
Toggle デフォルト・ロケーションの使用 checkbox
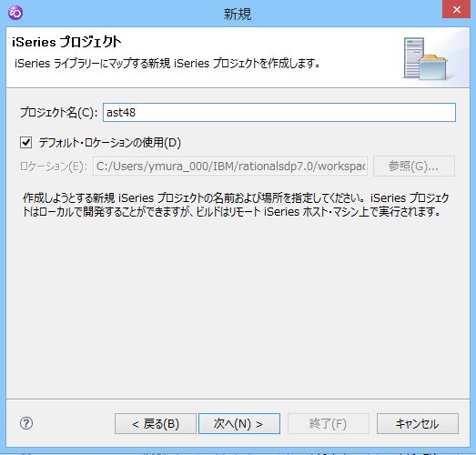(25, 142)
